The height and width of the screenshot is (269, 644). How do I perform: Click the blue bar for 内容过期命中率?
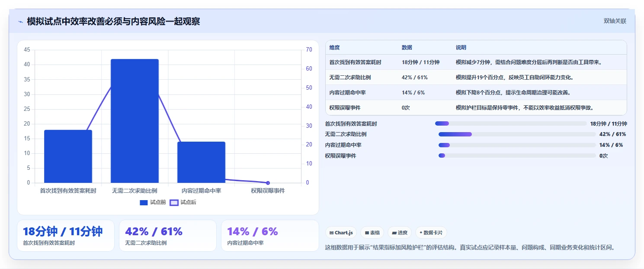(x=201, y=162)
